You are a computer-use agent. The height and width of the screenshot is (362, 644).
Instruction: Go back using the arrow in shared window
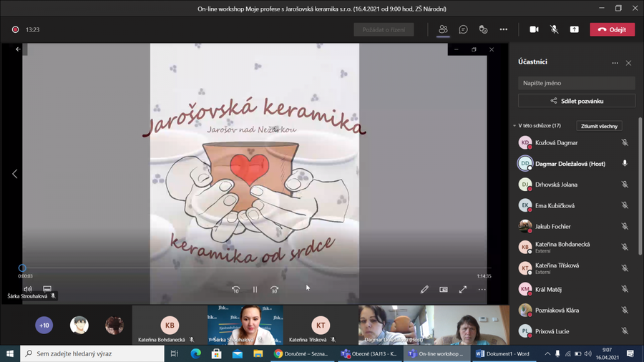18,49
